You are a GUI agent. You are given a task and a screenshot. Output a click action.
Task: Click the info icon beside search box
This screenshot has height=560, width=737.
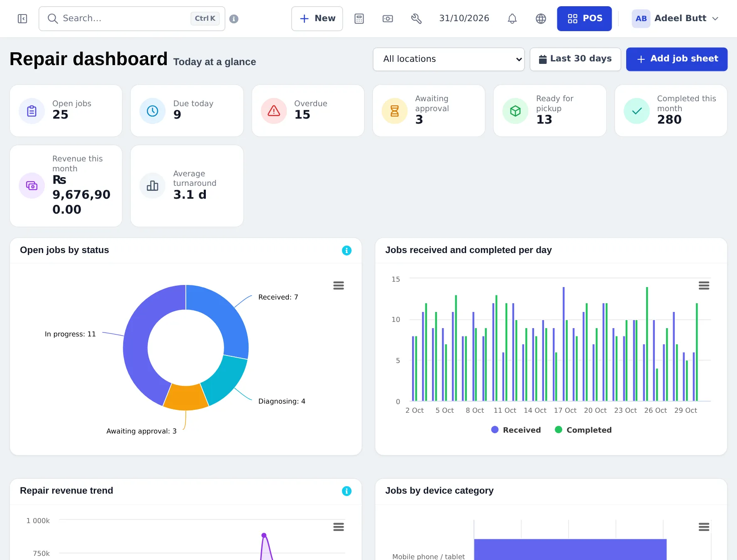pos(234,19)
